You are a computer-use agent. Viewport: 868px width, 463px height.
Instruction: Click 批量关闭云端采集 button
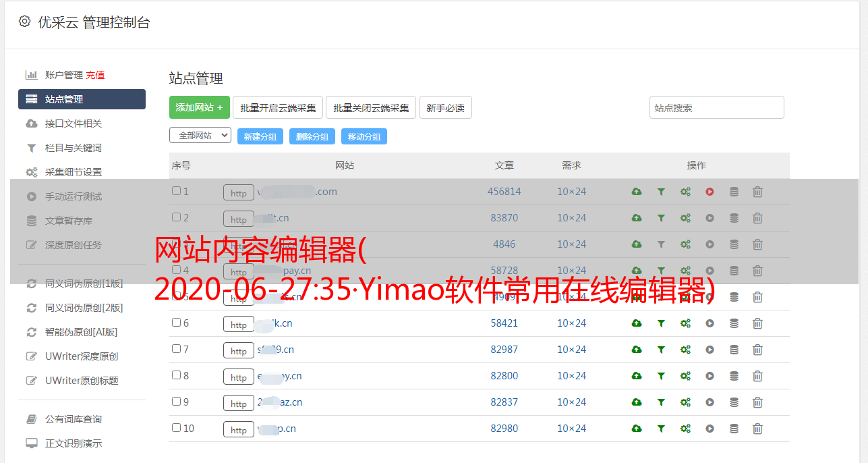tap(371, 107)
